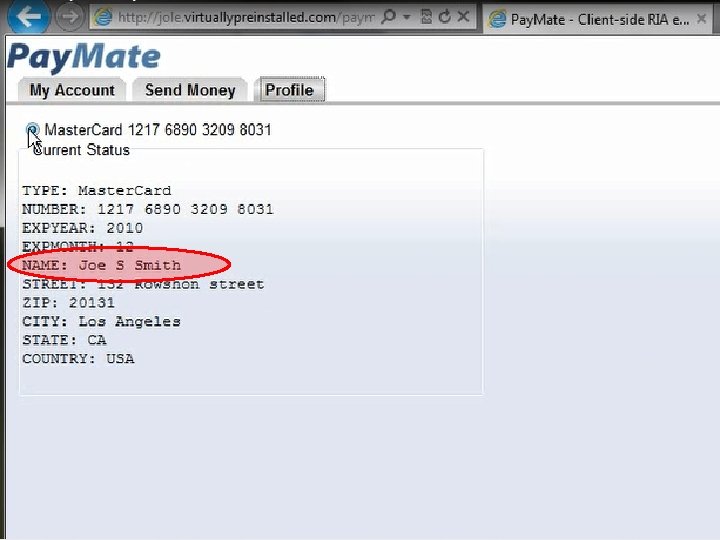
Task: Click the search magnifier in the address bar
Action: (388, 17)
